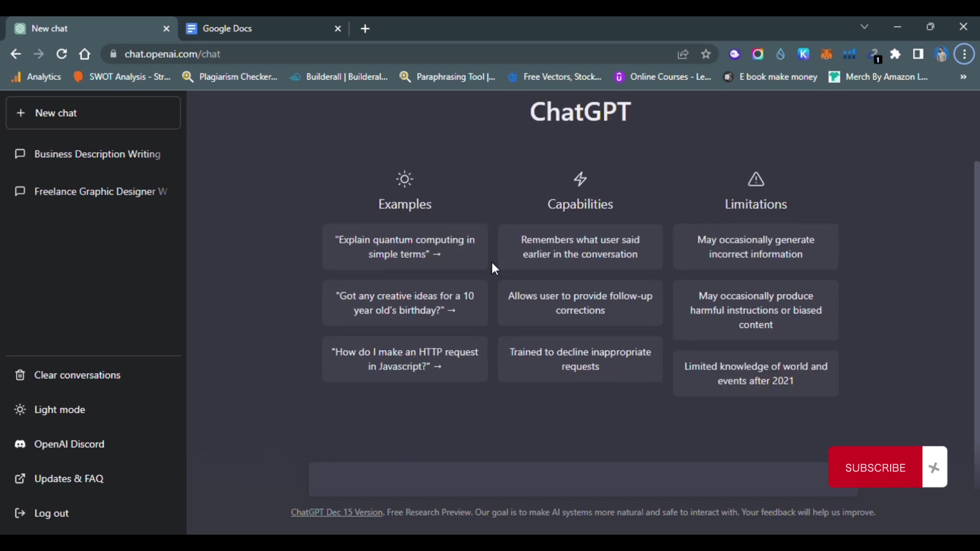
Task: Toggle the browser side panel icon
Action: 918,54
